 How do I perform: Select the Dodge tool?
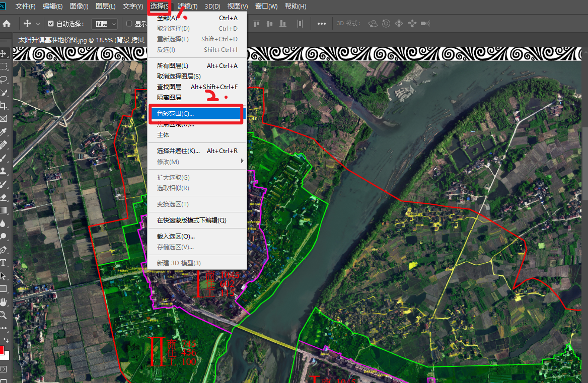(3, 237)
